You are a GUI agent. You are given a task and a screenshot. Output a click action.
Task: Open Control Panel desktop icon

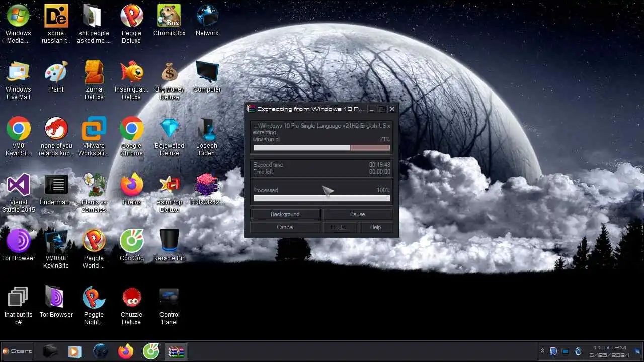pyautogui.click(x=170, y=306)
